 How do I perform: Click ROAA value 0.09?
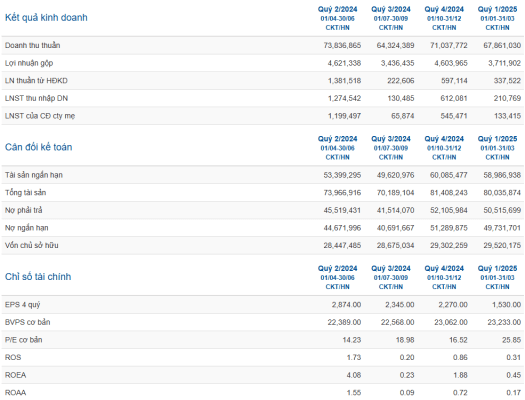(x=407, y=393)
